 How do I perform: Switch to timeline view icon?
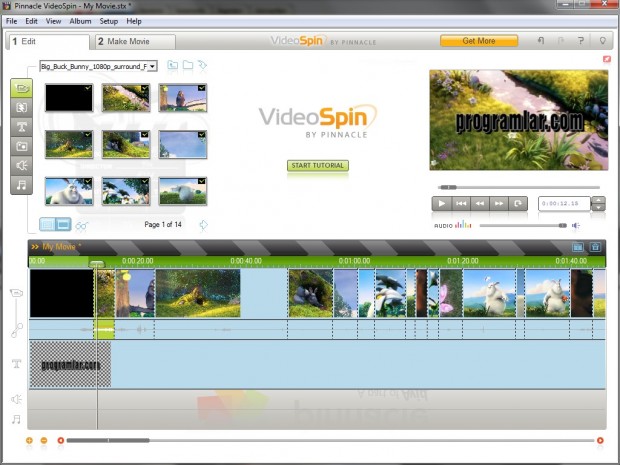578,247
